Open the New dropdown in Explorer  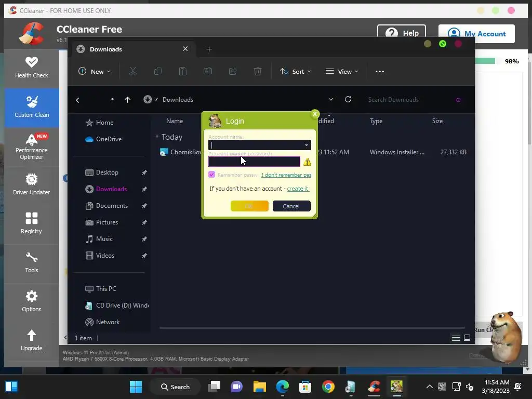[95, 71]
